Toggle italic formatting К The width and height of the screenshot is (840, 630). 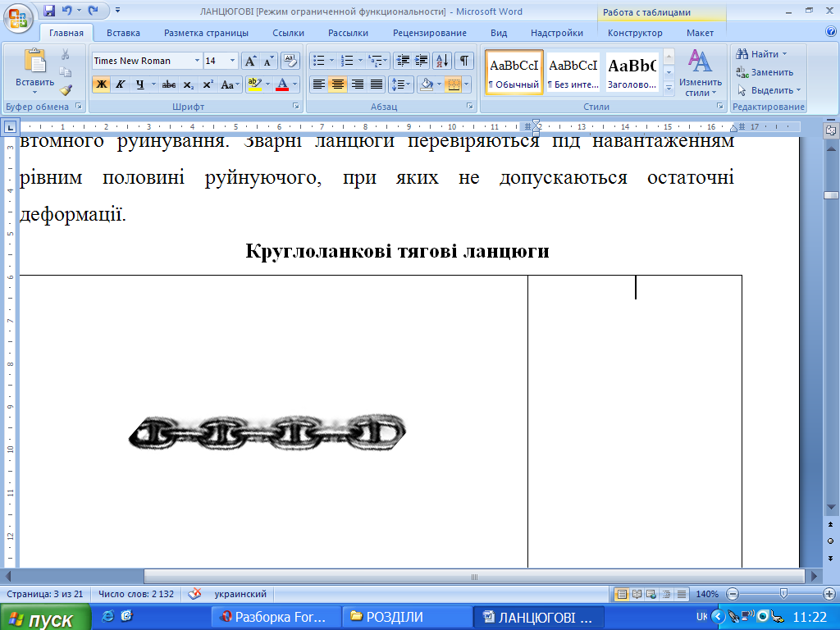tap(121, 84)
